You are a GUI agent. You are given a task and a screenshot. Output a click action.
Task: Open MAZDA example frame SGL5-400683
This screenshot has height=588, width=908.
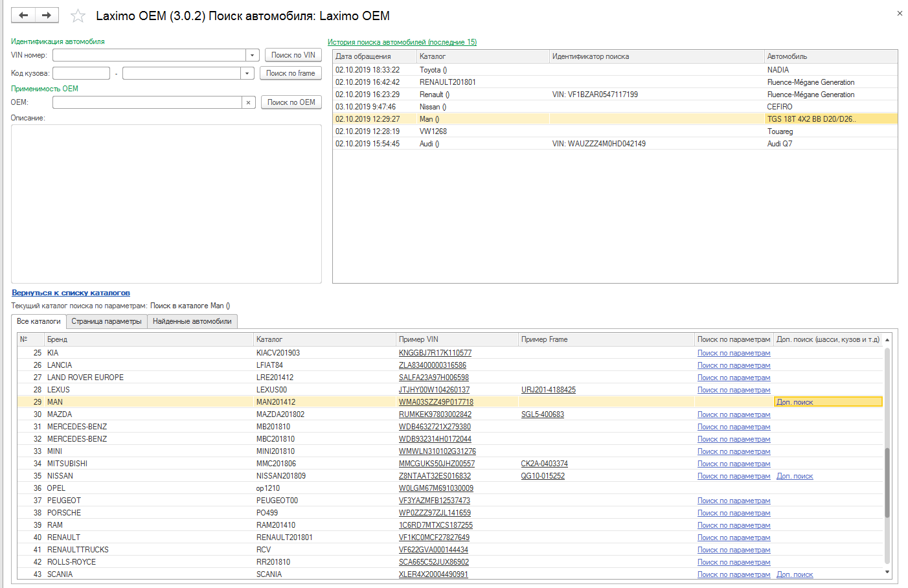pyautogui.click(x=543, y=414)
